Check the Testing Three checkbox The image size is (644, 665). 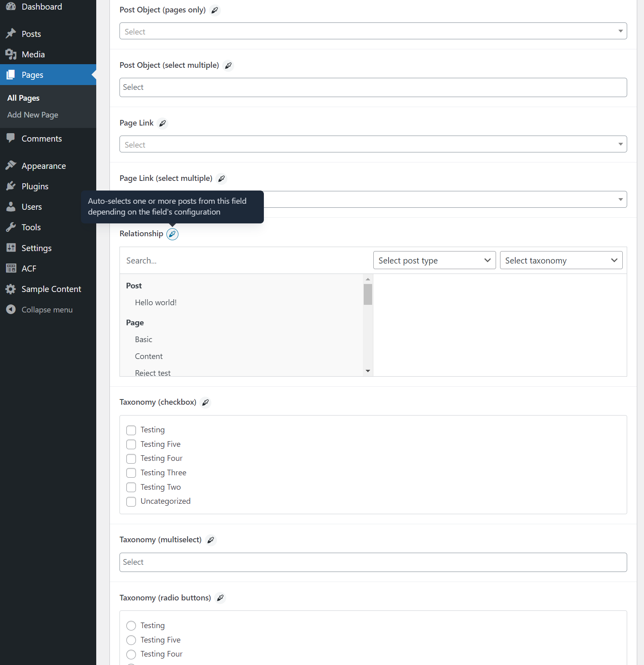[131, 473]
